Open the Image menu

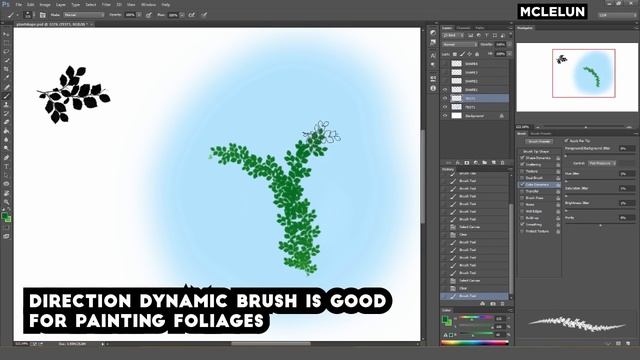tap(45, 5)
